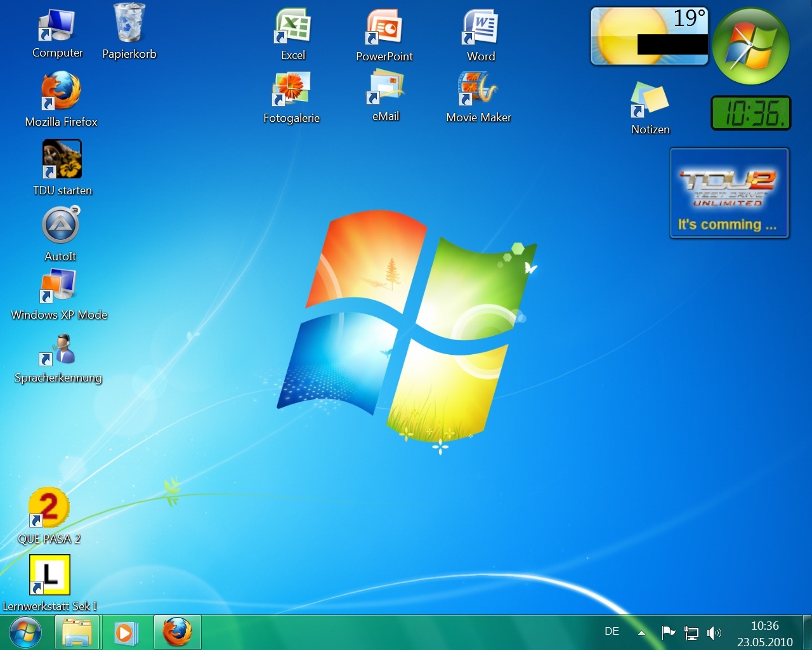812x650 pixels.
Task: Click the taskbar clock showing 10:36
Action: click(764, 633)
